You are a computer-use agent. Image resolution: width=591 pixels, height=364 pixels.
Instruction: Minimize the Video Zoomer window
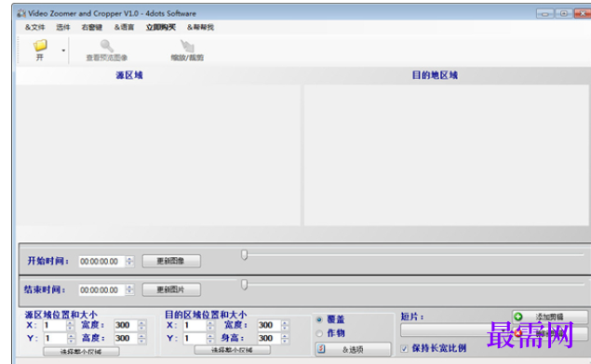click(545, 14)
